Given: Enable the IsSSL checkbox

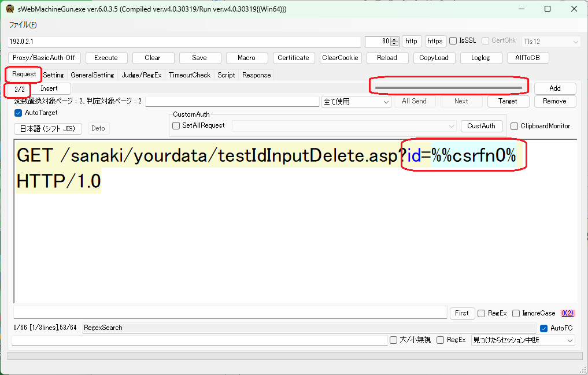Looking at the screenshot, I should (x=453, y=40).
